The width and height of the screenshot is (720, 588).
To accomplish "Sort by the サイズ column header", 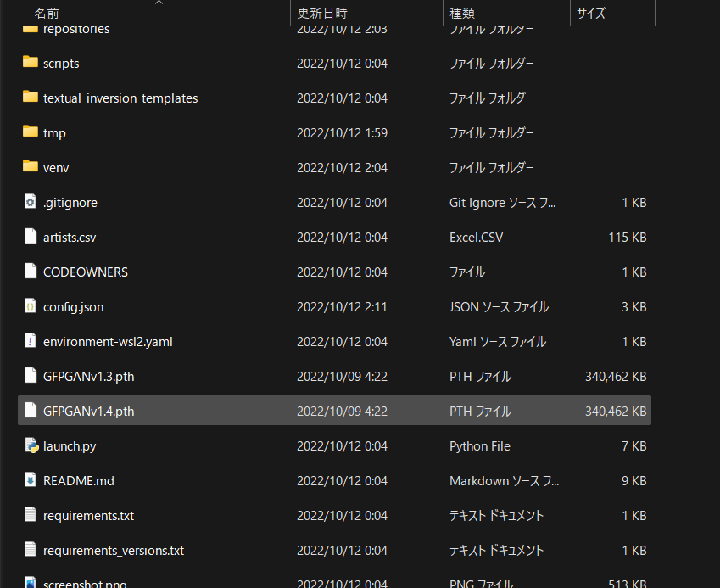I will click(x=590, y=14).
